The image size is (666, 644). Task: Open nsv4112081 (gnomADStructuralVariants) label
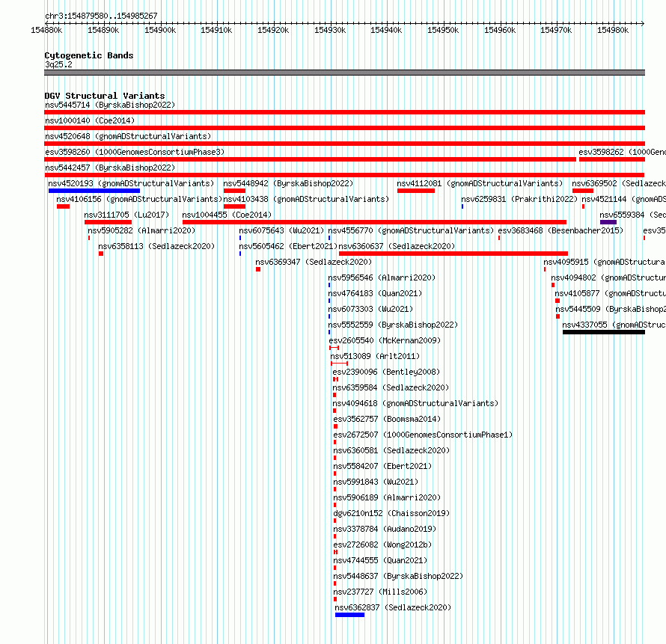click(480, 183)
